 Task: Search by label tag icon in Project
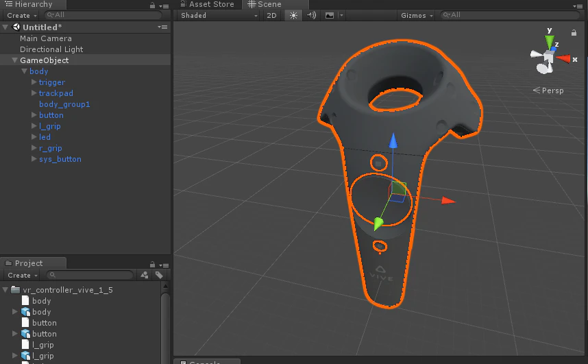[159, 275]
